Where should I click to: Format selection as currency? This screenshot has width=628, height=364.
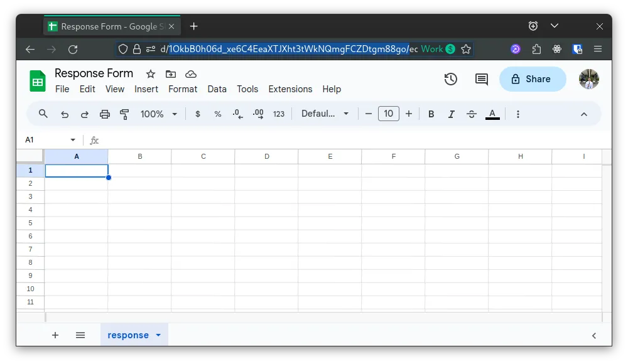tap(197, 114)
